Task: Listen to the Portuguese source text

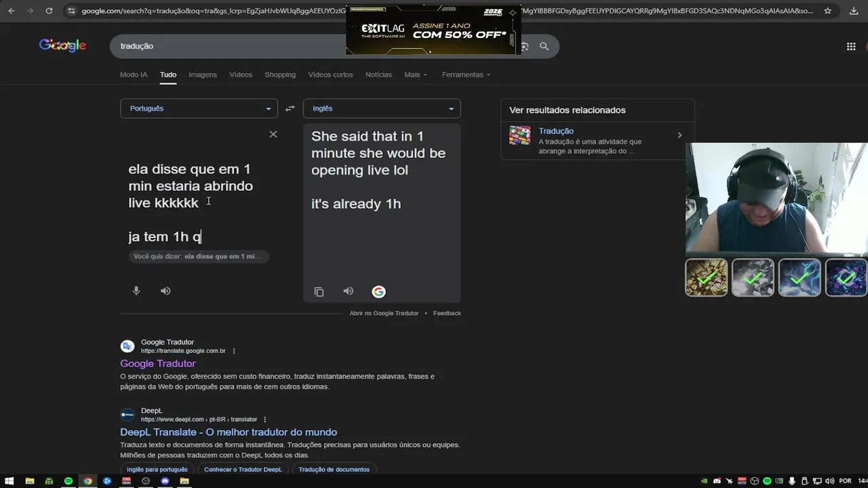Action: pos(165,291)
